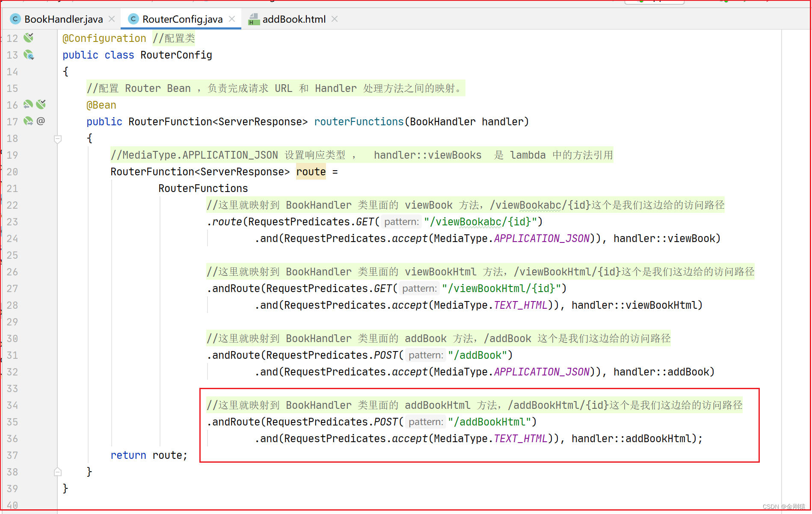Screen dimensions: 812x514
Task: Click the "/viewBookabc/{id}" pattern string
Action: click(480, 222)
